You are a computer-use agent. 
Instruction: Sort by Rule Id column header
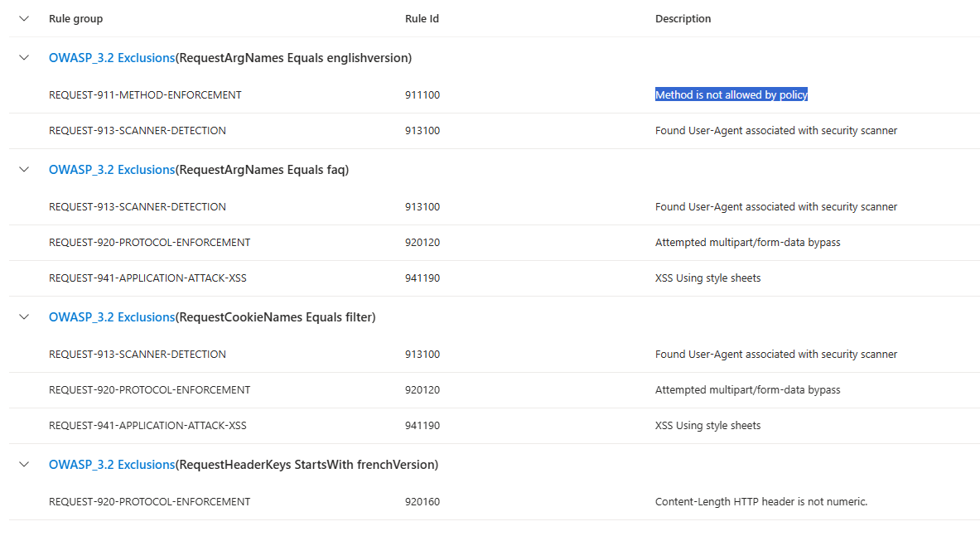coord(422,18)
